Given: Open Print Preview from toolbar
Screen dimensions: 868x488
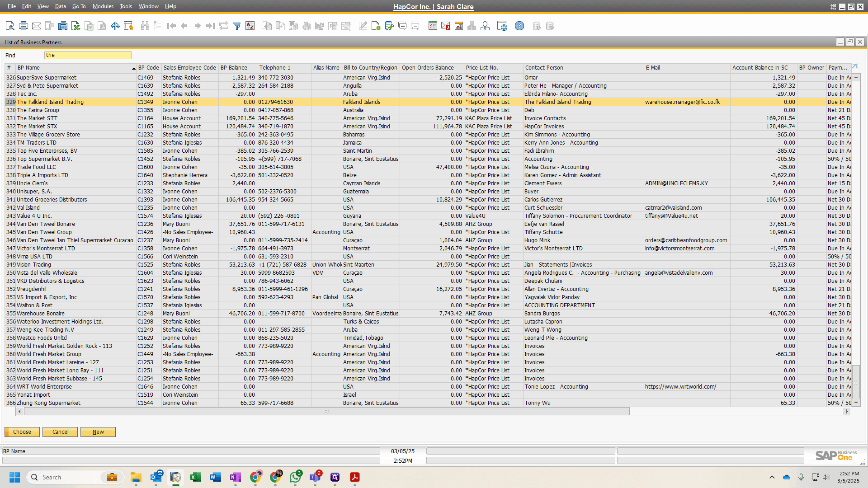Looking at the screenshot, I should click(10, 26).
